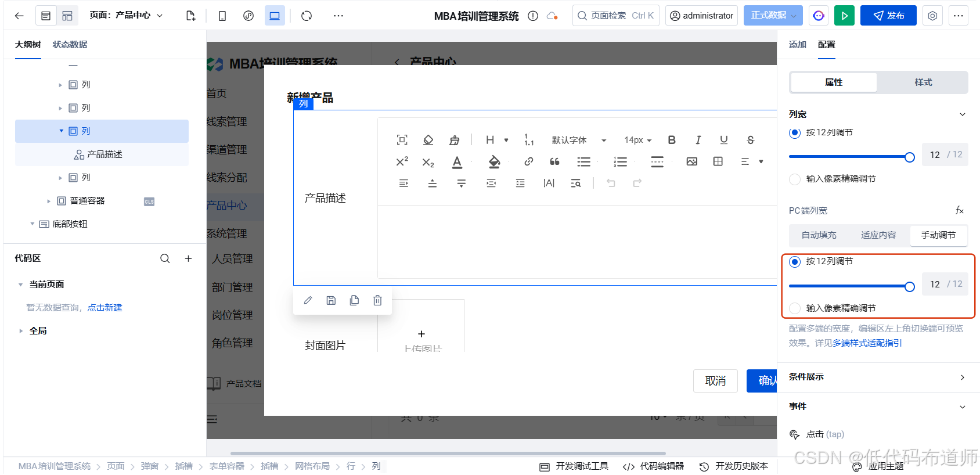Toggle bold in the rich text editor

click(x=672, y=140)
